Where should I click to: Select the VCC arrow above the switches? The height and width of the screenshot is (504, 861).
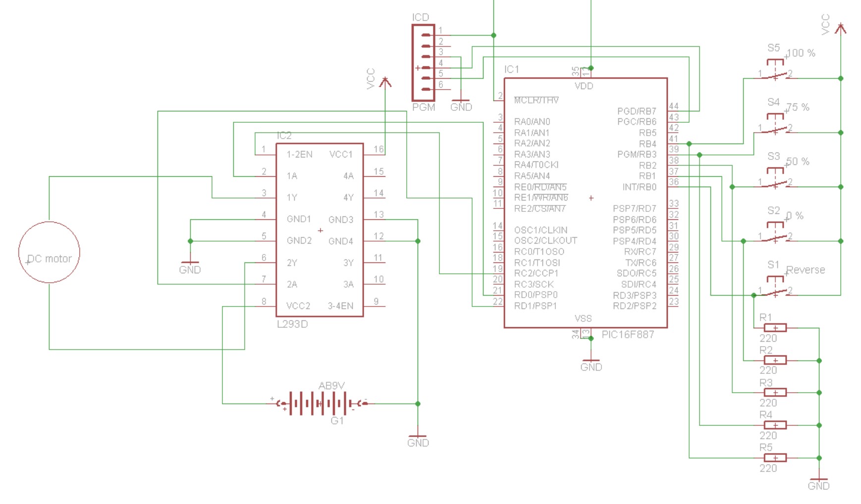(x=840, y=29)
